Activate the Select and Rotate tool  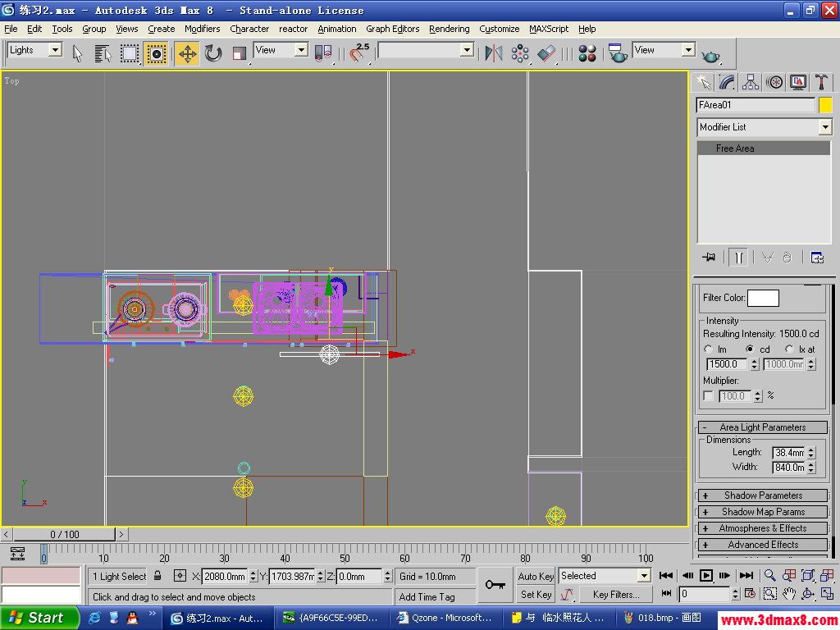click(x=213, y=53)
